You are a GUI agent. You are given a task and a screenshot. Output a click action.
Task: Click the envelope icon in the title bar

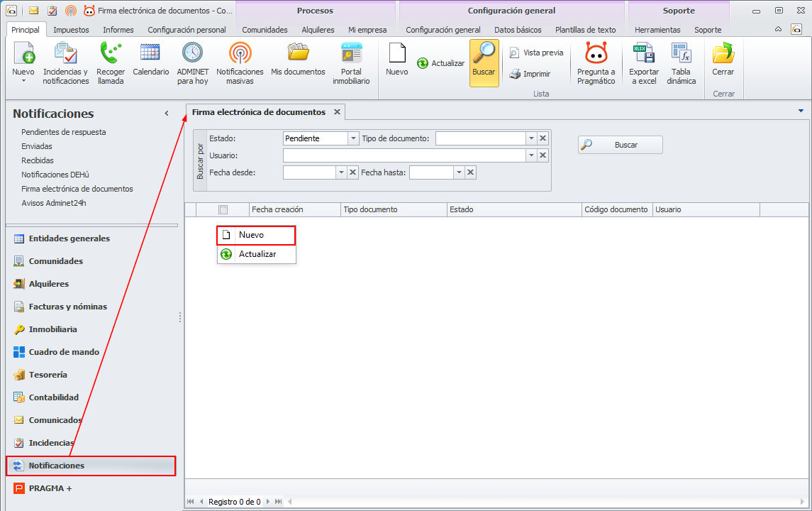click(33, 11)
